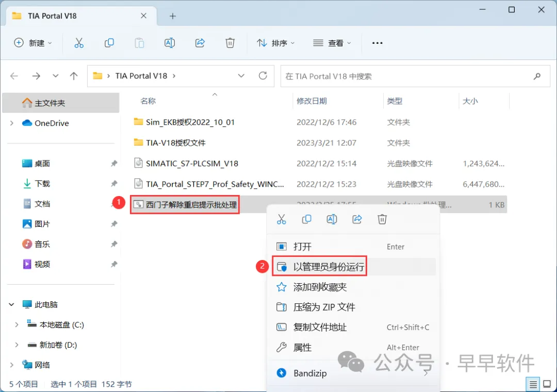Click the Cut icon in the context menu
Screen dimensions: 557x392
pos(282,219)
